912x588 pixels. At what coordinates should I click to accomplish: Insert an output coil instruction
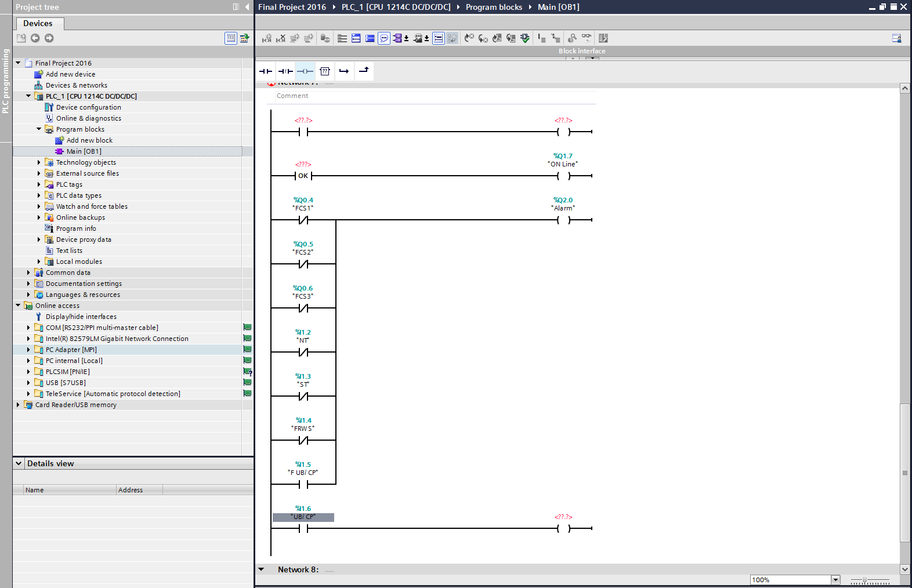(x=305, y=71)
